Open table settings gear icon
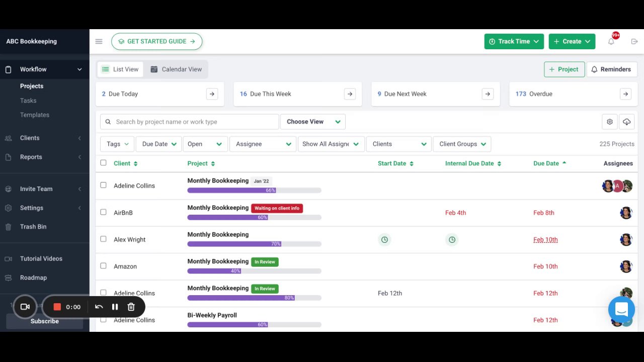 609,122
